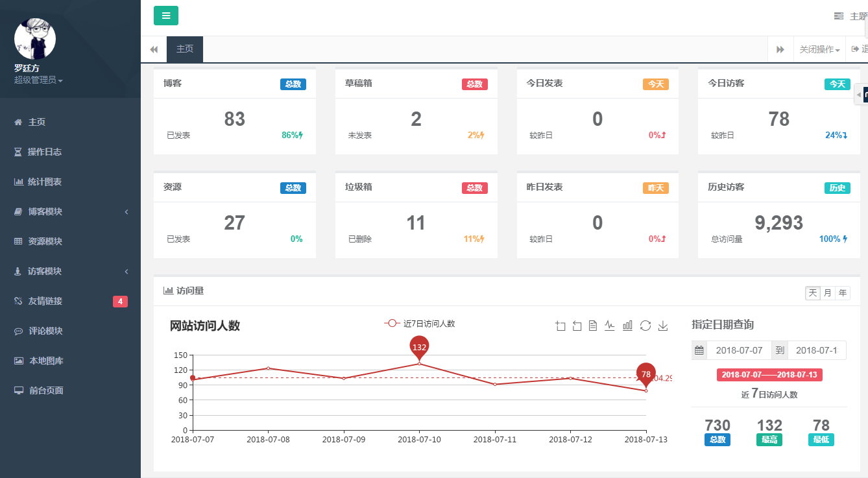
Task: Open the 超级管理员 user dropdown
Action: click(x=38, y=80)
